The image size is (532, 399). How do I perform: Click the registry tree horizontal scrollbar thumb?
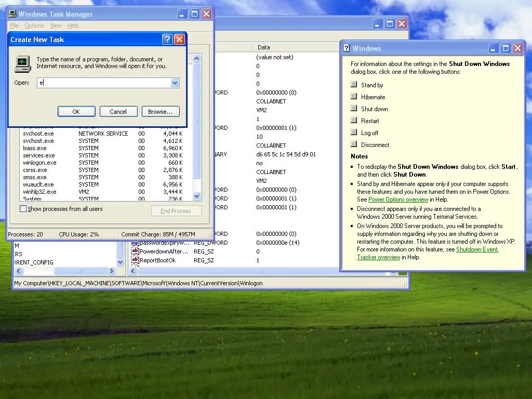[80, 271]
